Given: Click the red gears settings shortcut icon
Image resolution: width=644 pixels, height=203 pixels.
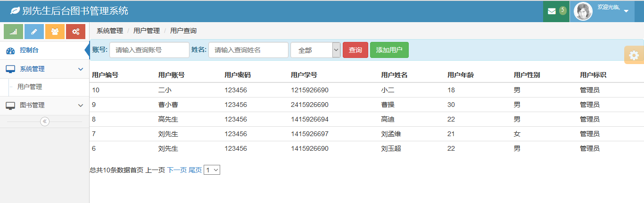Looking at the screenshot, I should pos(75,32).
